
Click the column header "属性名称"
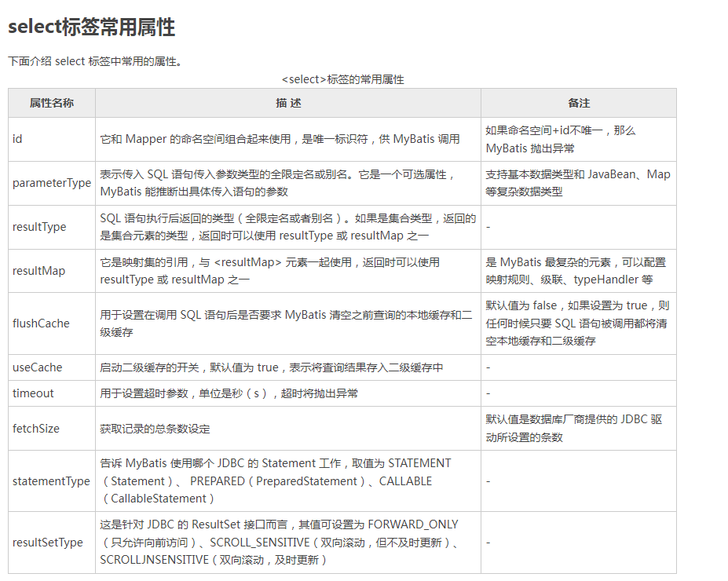click(x=52, y=103)
